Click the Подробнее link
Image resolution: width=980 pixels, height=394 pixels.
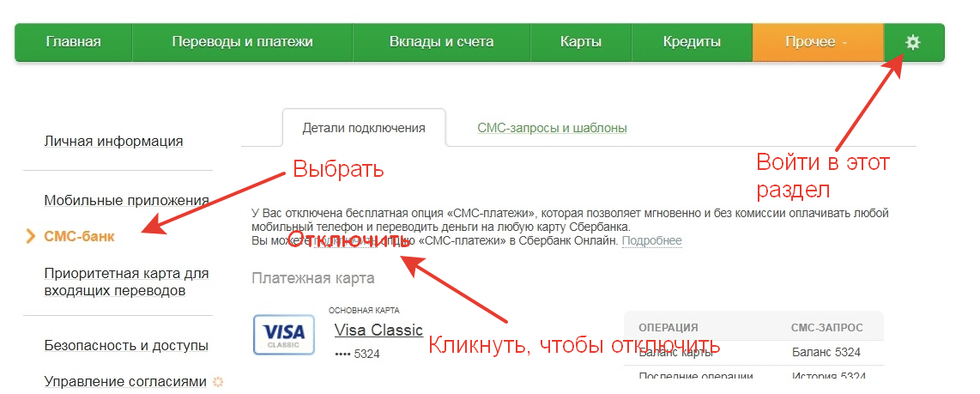coord(652,240)
